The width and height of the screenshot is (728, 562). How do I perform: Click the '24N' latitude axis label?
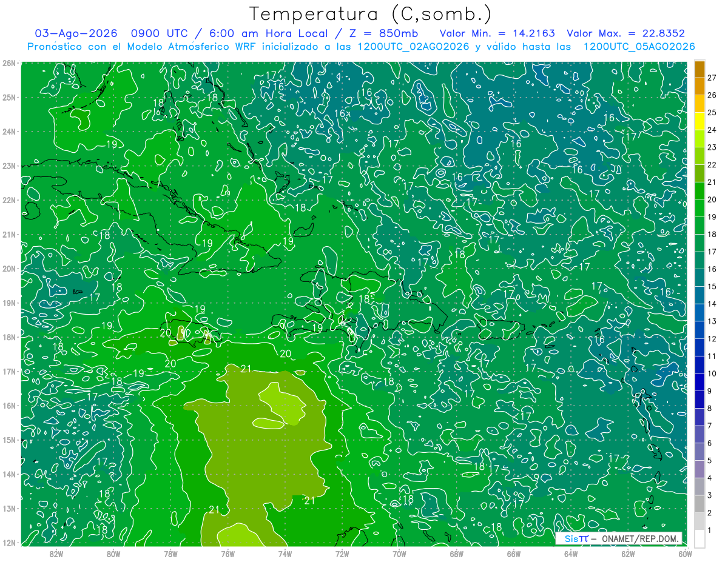click(x=9, y=132)
